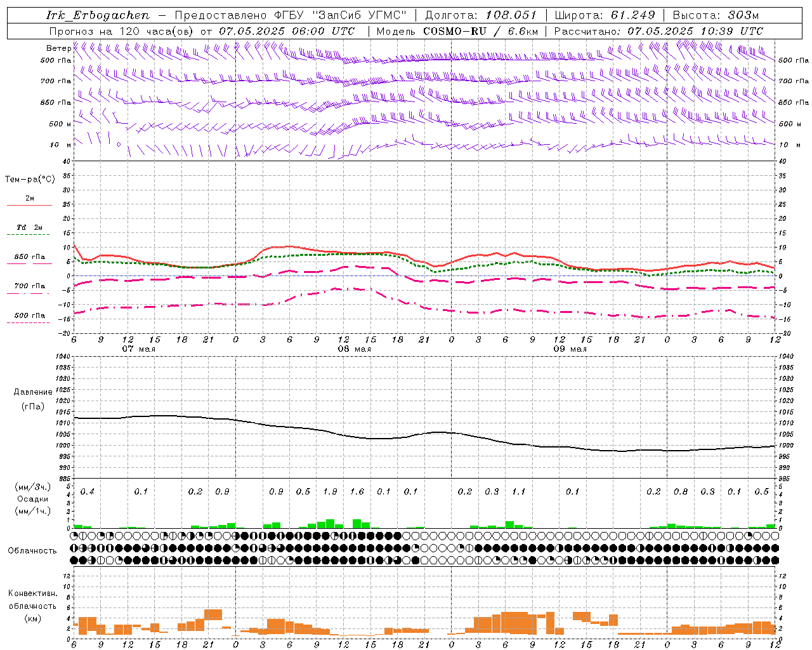Click the Осадки panel label

(32, 499)
